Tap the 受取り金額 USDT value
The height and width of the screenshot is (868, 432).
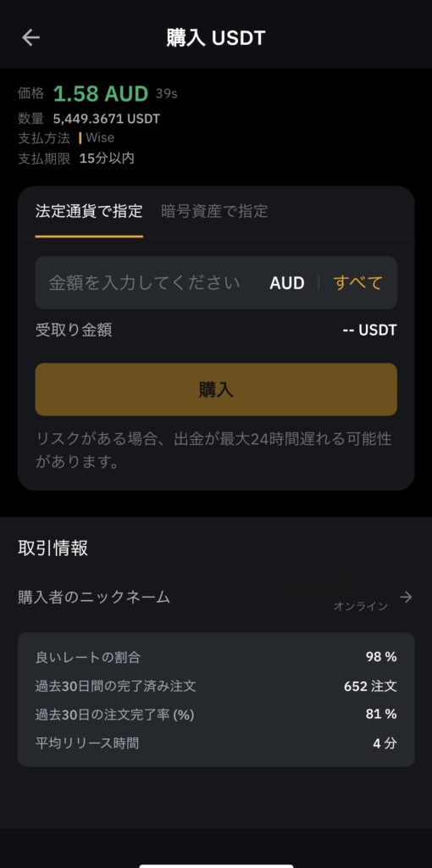pos(369,331)
